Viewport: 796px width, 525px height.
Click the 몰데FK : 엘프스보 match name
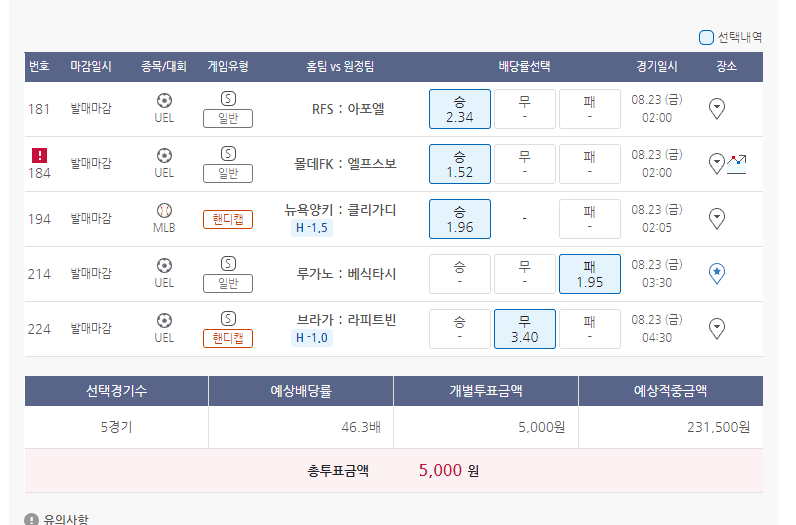(x=345, y=164)
